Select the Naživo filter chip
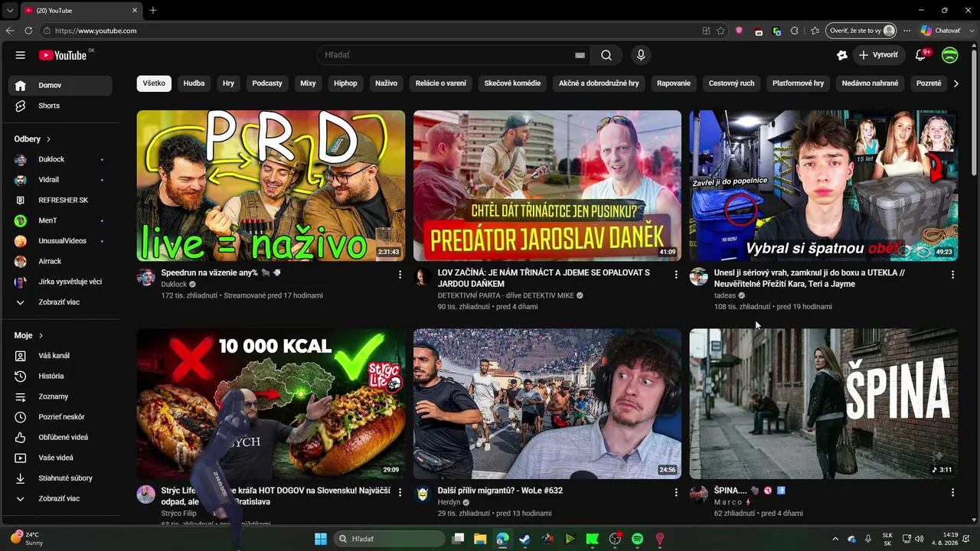Image resolution: width=980 pixels, height=551 pixels. coord(386,83)
